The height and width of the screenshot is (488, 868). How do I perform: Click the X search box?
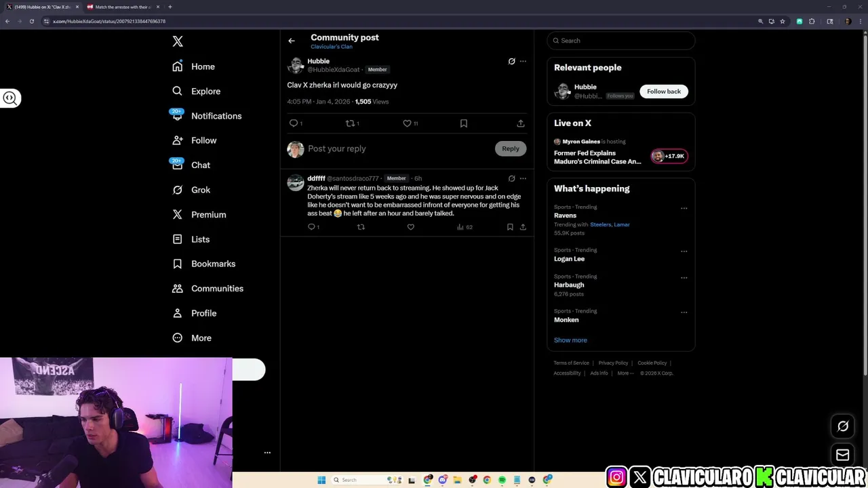(621, 41)
